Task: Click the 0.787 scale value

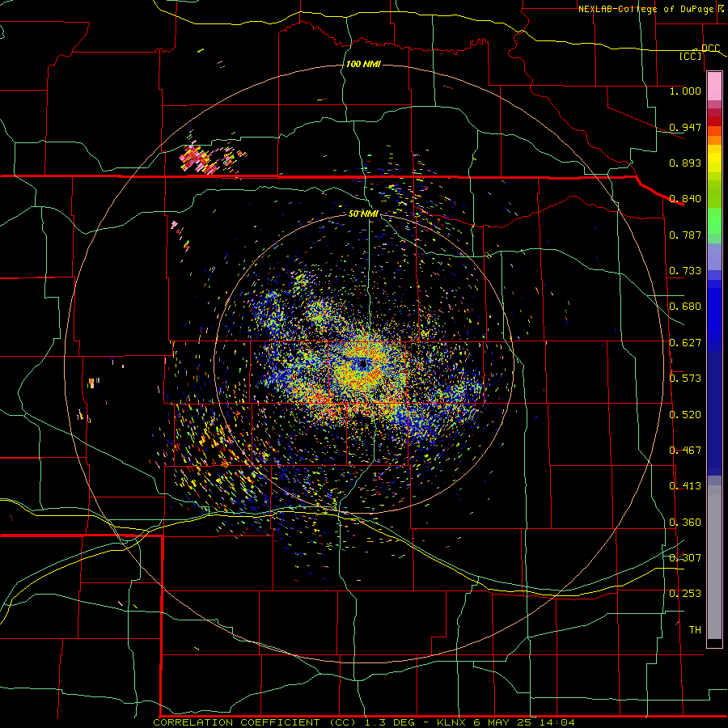Action: coord(685,235)
